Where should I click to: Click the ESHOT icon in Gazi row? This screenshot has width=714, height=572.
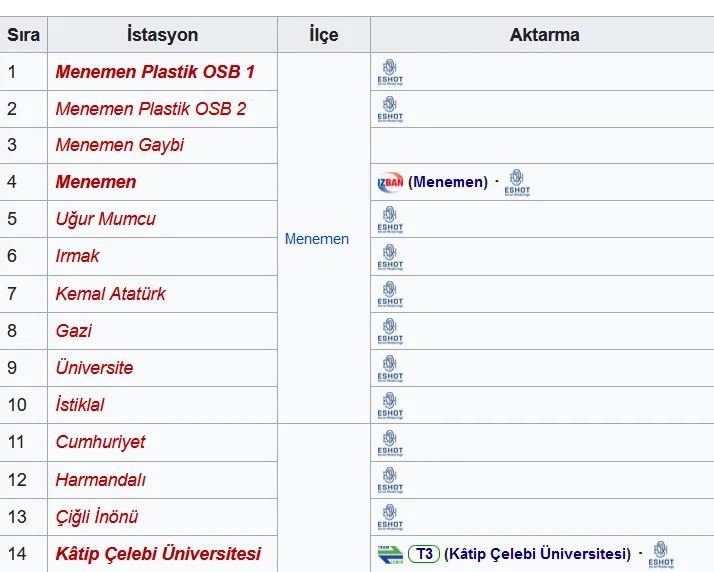[x=390, y=331]
